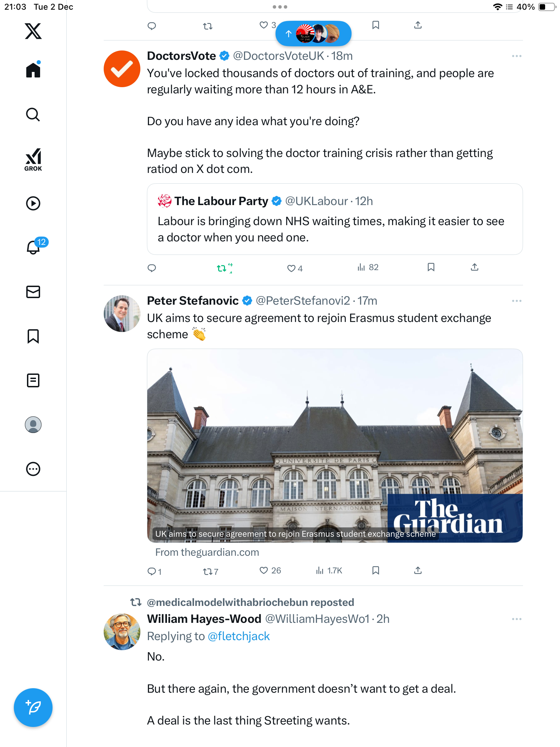Open the Grok assistant
The width and height of the screenshot is (560, 747).
point(33,159)
